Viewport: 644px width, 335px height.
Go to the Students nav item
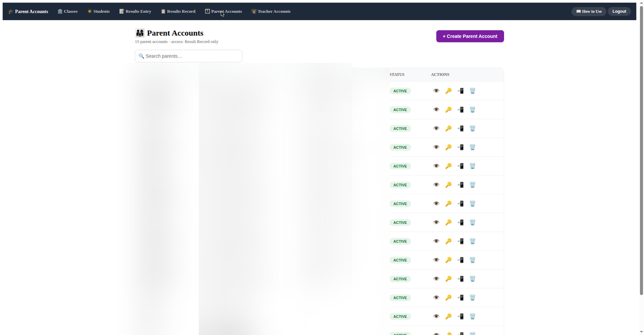click(x=99, y=11)
